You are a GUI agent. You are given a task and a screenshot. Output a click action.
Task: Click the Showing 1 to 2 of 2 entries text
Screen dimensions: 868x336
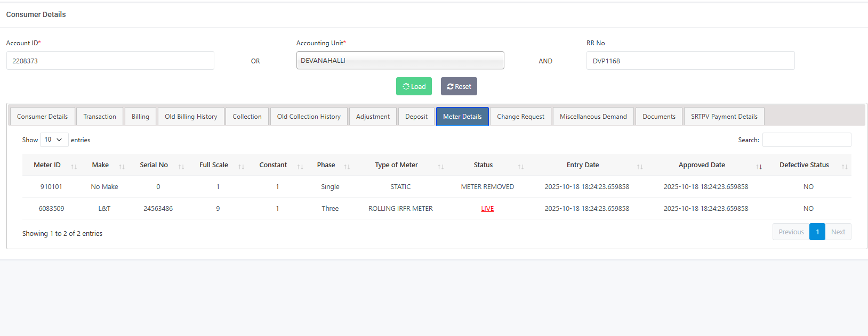pyautogui.click(x=62, y=234)
